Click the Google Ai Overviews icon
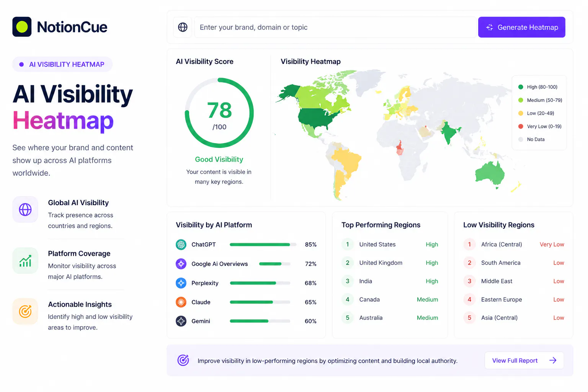 181,264
